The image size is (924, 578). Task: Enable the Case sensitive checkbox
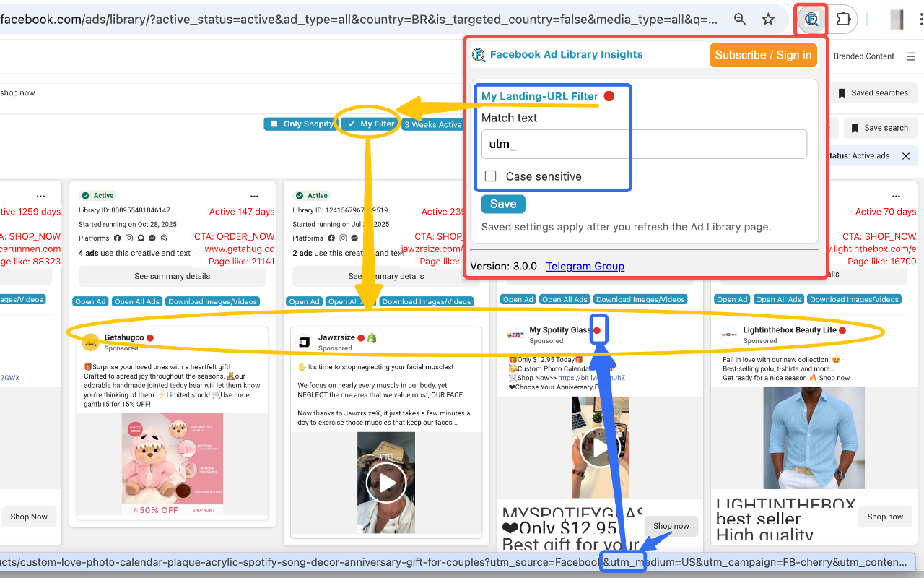[x=491, y=176]
